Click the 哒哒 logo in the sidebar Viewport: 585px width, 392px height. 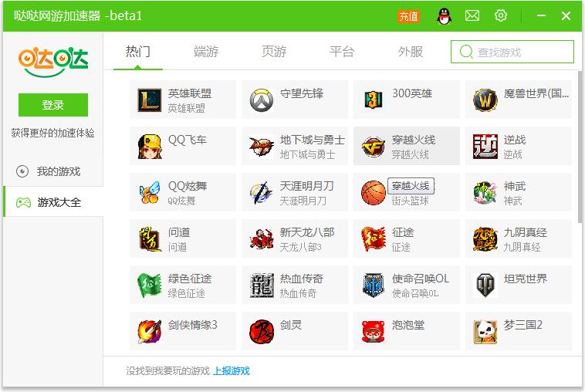[x=53, y=61]
